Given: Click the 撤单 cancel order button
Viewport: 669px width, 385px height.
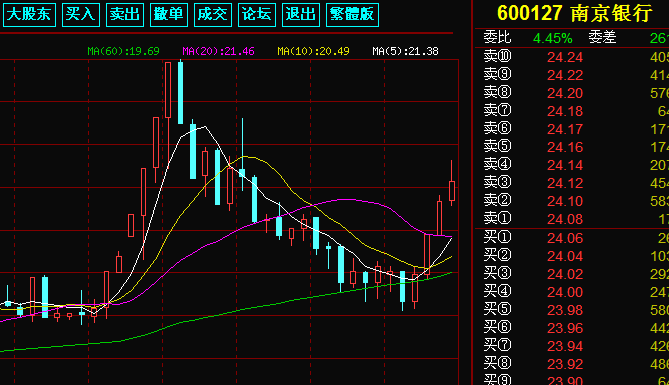Looking at the screenshot, I should coord(169,15).
